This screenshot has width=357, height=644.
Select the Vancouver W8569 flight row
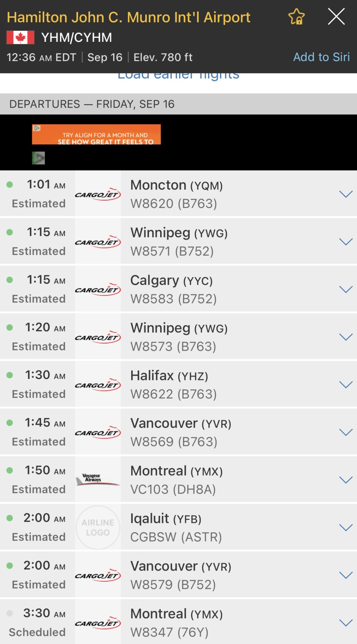(178, 432)
